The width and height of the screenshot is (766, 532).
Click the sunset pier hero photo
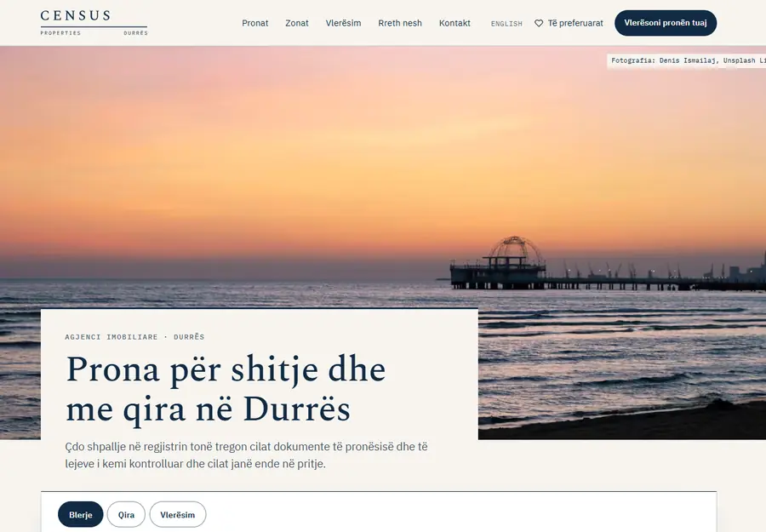click(383, 176)
